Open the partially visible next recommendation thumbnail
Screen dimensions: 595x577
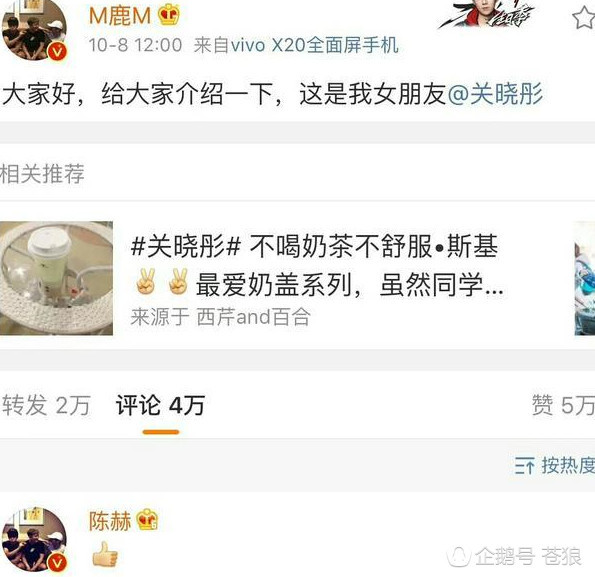[585, 278]
